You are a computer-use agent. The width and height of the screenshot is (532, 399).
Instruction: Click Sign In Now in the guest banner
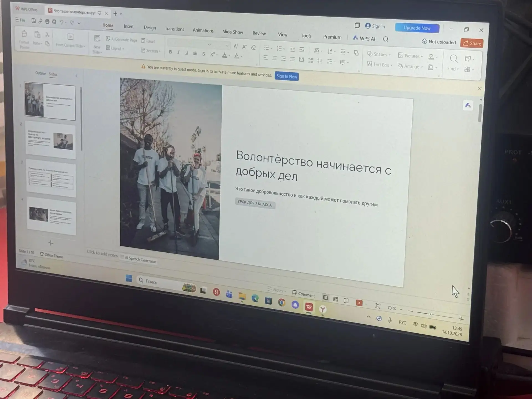(287, 76)
